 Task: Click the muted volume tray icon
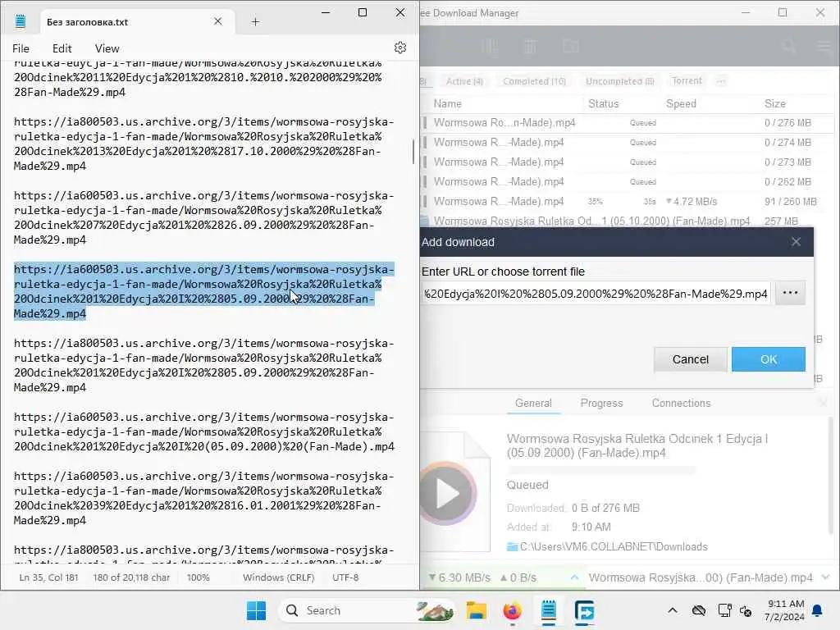746,610
